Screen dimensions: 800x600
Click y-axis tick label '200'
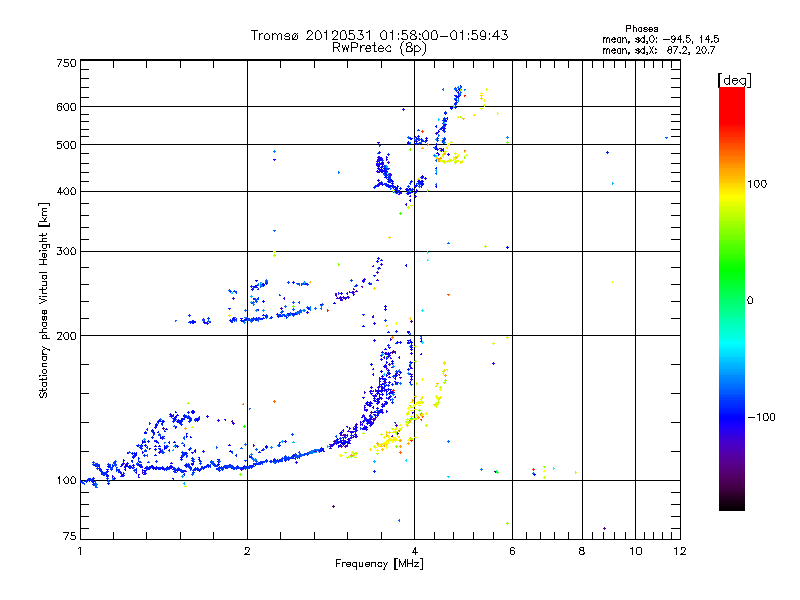point(67,336)
